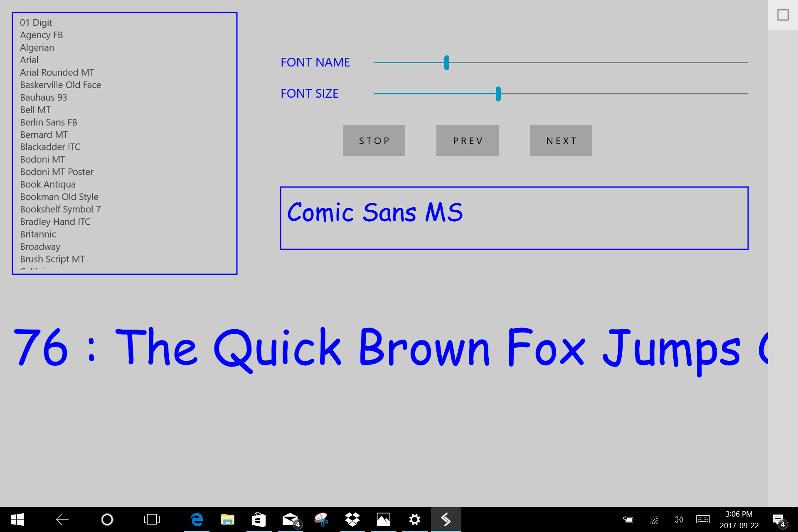
Task: Select Bradley Hand ITC font
Action: pyautogui.click(x=55, y=222)
